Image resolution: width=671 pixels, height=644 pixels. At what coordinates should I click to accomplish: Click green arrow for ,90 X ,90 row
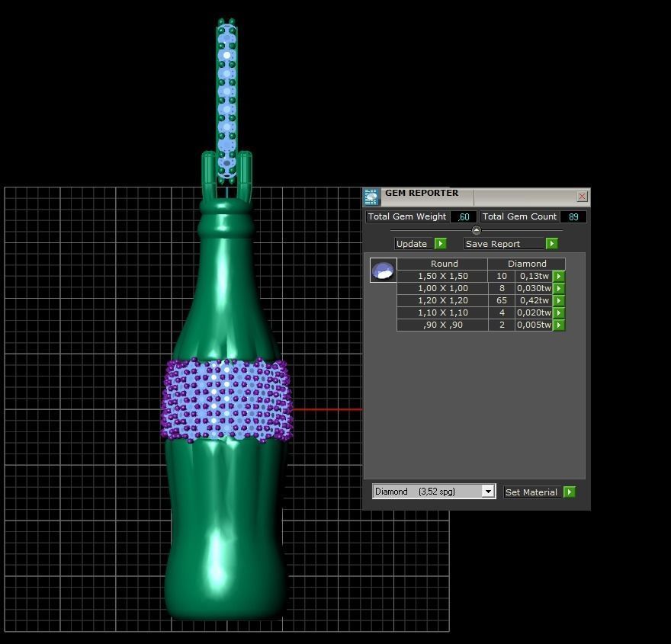click(558, 325)
